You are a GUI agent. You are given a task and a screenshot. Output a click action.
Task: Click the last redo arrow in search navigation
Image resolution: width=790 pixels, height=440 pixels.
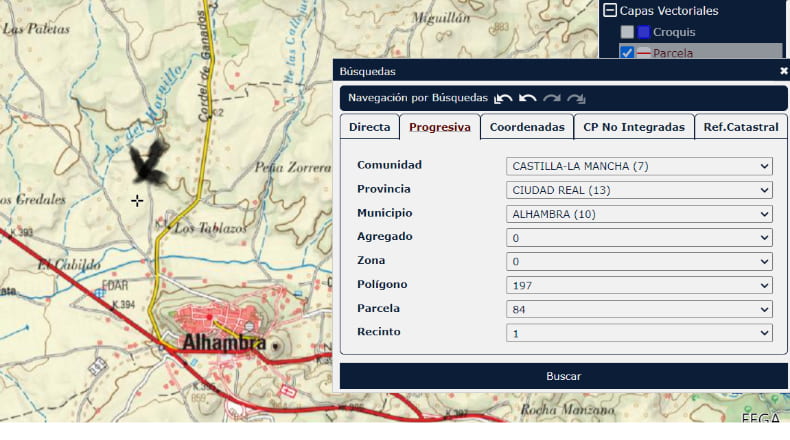[576, 98]
